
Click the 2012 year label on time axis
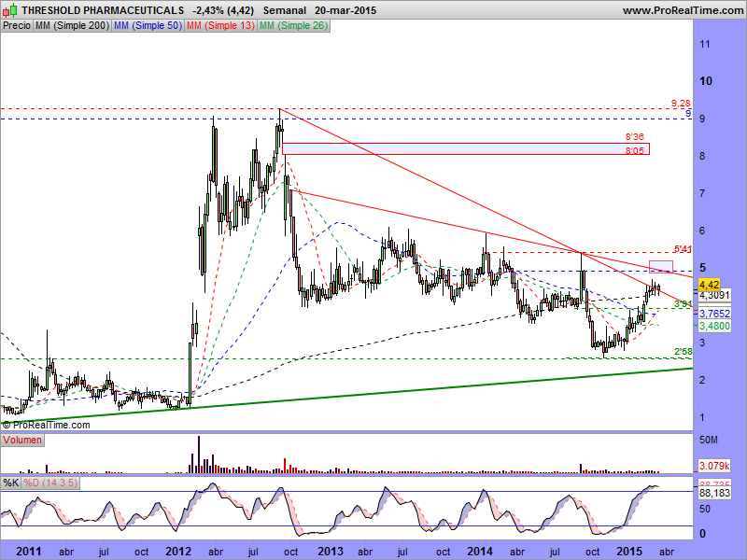[178, 552]
